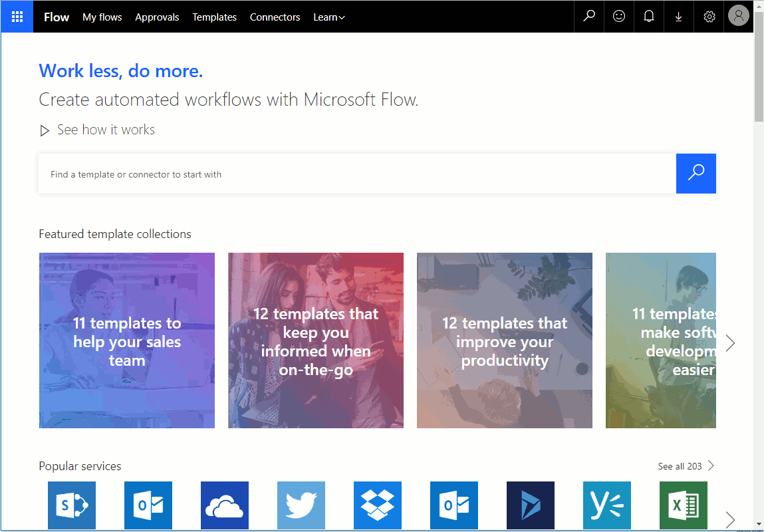Screen dimensions: 764x532
Task: Select the Dynamics 365 service icon
Action: point(531,505)
